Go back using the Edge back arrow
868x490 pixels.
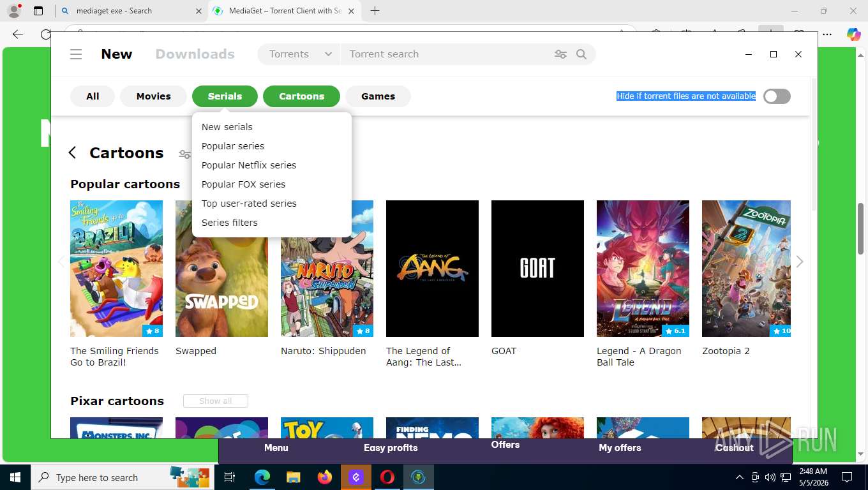17,34
